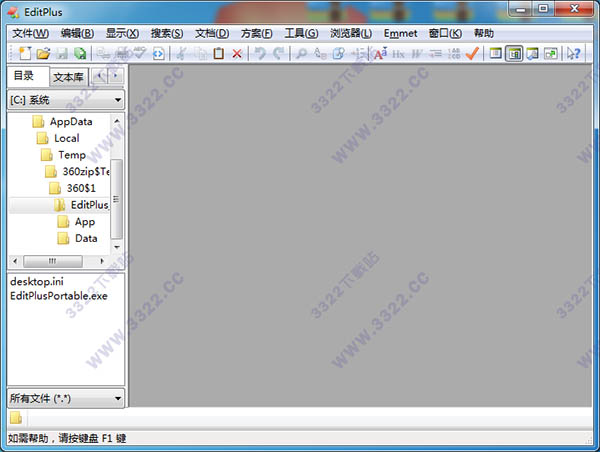The height and width of the screenshot is (452, 600).
Task: Open the 帮助 menu
Action: (x=484, y=34)
